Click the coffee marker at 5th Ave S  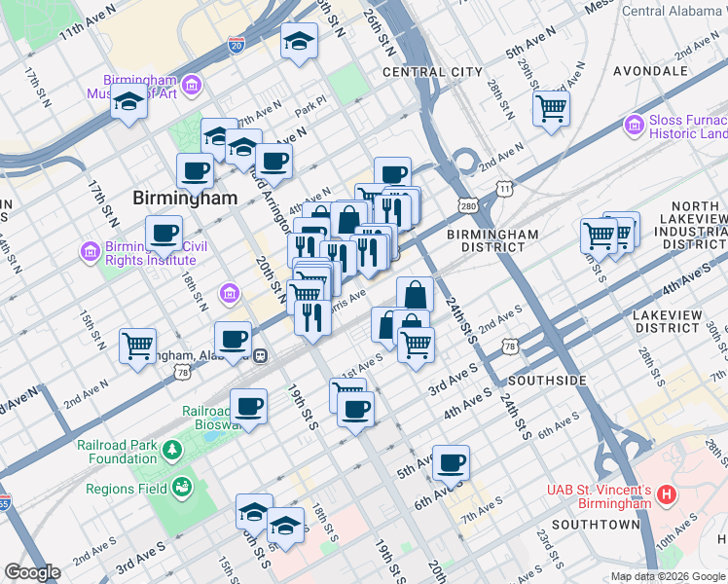(x=451, y=464)
